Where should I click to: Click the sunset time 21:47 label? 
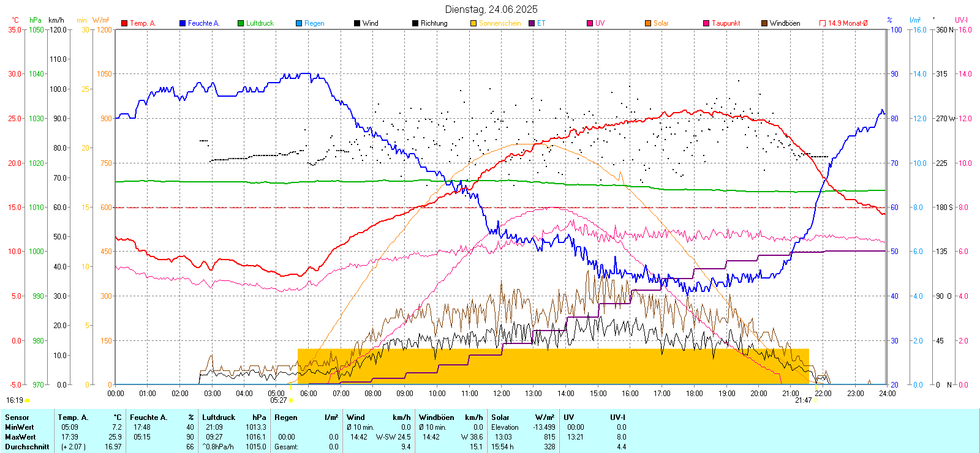click(x=803, y=400)
